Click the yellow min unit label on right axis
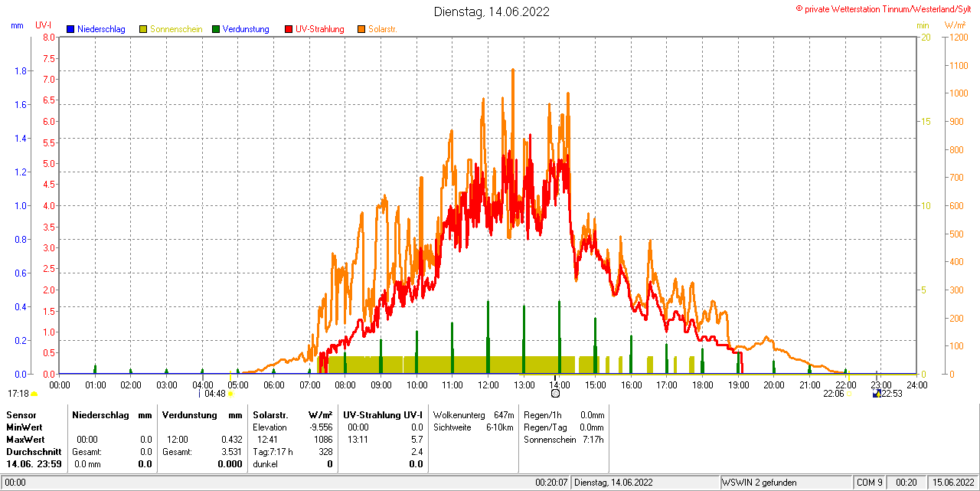This screenshot has width=980, height=491. (x=923, y=25)
